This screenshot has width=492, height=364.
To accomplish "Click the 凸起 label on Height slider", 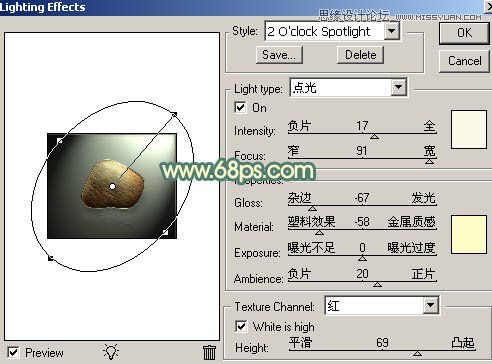I will click(x=463, y=342).
